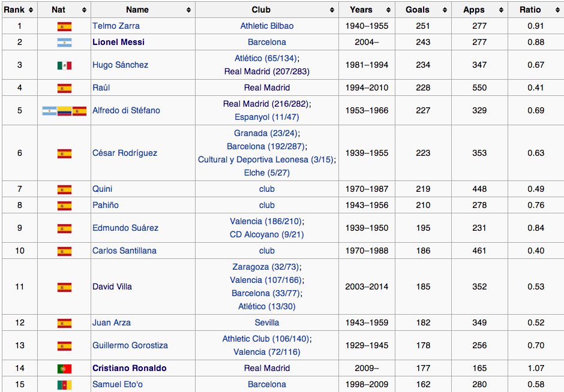The image size is (564, 392).
Task: Click Colombia flag in di Stéfano row
Action: (x=64, y=111)
